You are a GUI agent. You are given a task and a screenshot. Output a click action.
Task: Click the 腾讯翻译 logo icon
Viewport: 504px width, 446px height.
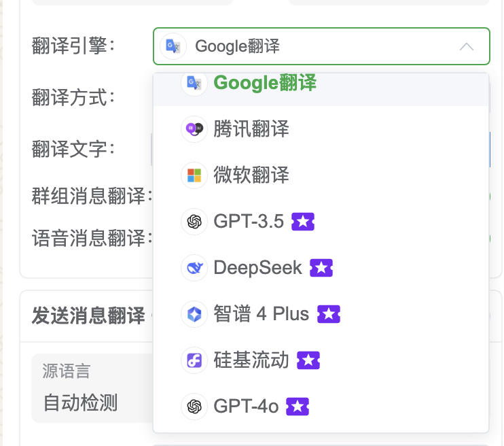point(194,128)
